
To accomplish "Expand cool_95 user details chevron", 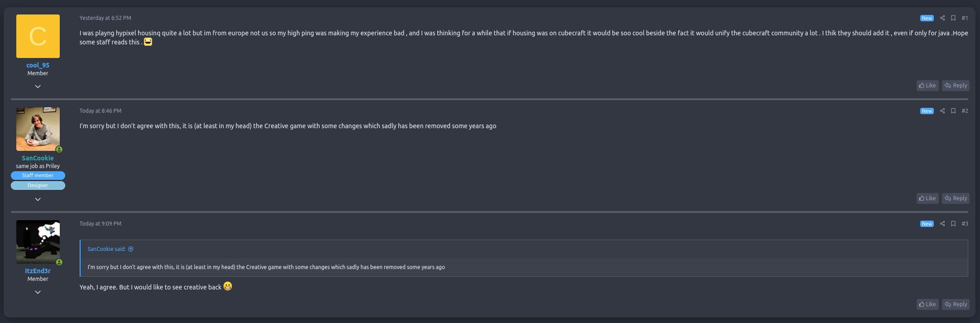I will coord(38,87).
